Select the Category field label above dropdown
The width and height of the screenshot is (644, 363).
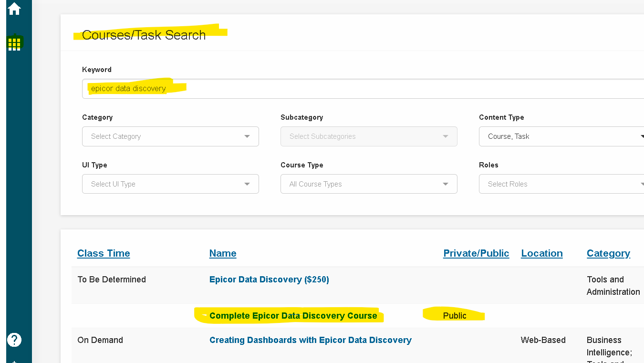coord(97,117)
